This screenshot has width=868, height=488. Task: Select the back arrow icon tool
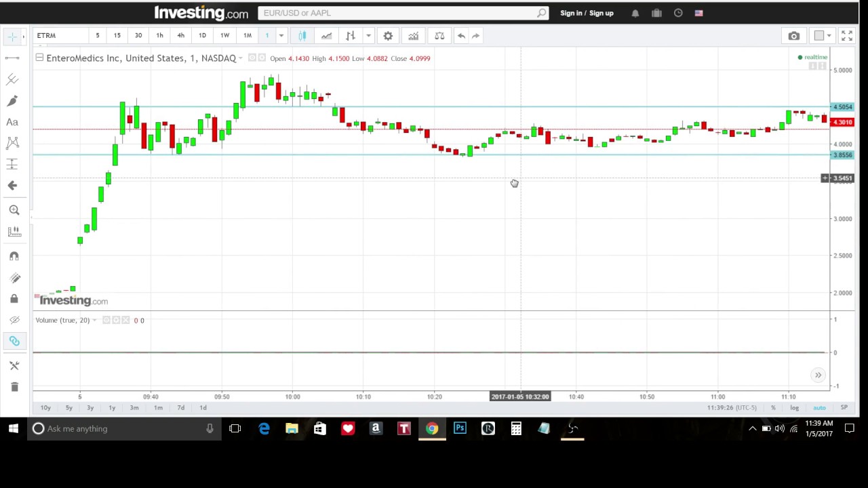point(12,185)
